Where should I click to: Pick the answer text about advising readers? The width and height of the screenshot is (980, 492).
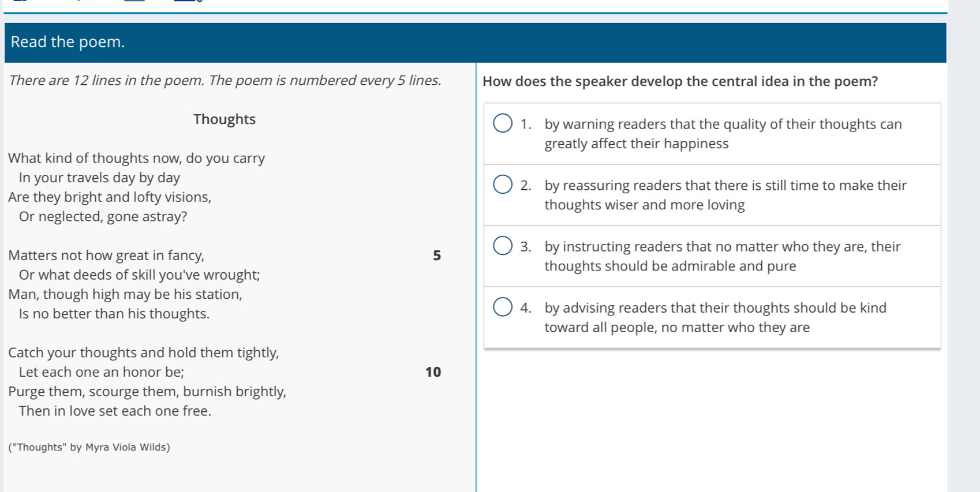point(716,317)
